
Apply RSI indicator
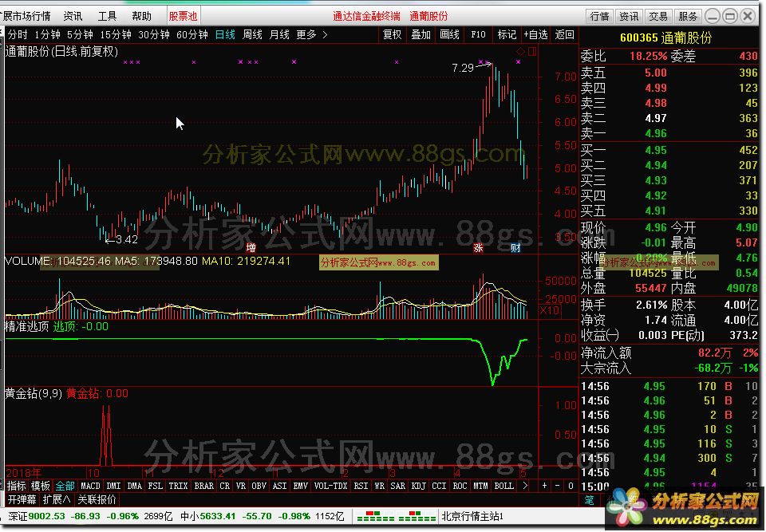(x=361, y=486)
